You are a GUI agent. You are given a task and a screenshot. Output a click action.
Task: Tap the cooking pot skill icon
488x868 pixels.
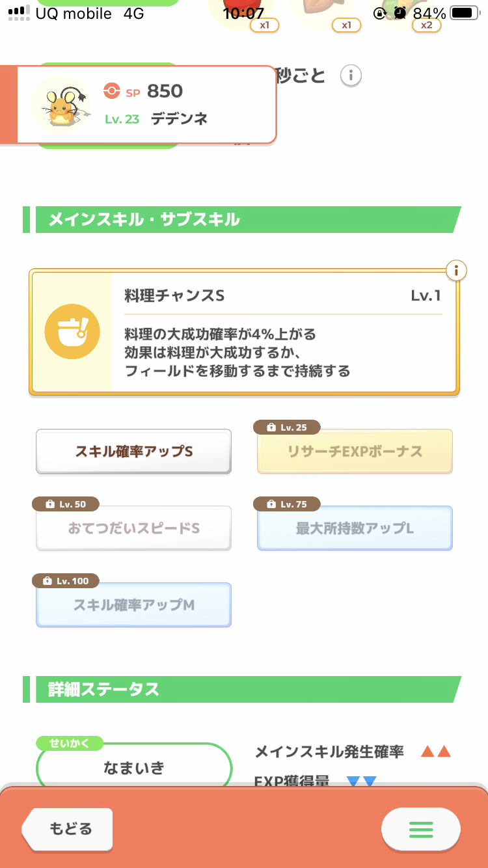72,332
